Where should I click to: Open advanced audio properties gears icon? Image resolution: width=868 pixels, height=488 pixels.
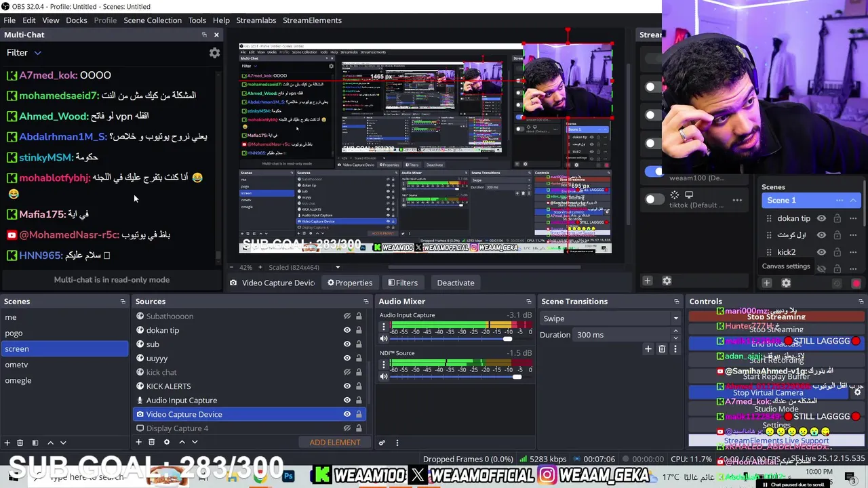click(x=382, y=443)
